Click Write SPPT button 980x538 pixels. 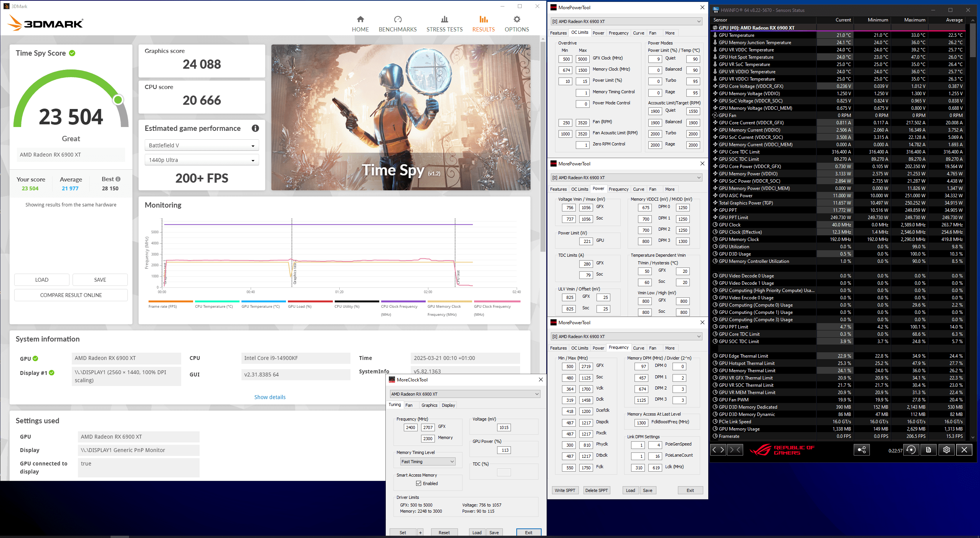coord(565,490)
